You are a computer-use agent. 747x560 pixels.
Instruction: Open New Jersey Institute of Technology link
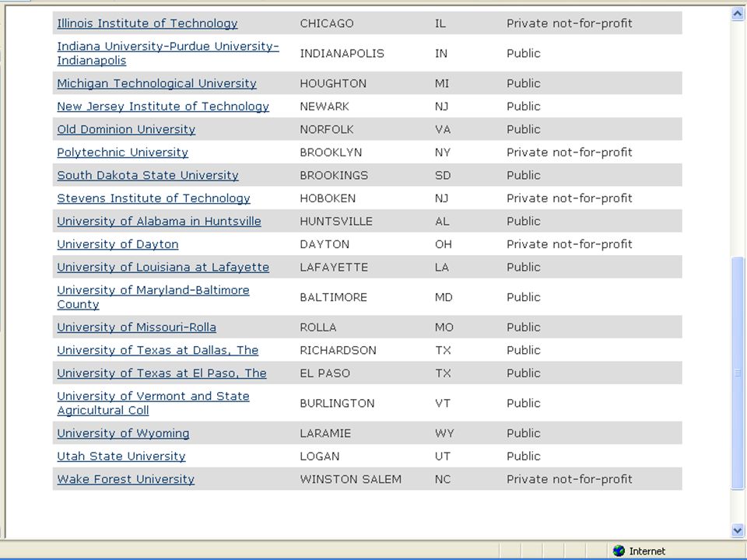click(x=163, y=107)
